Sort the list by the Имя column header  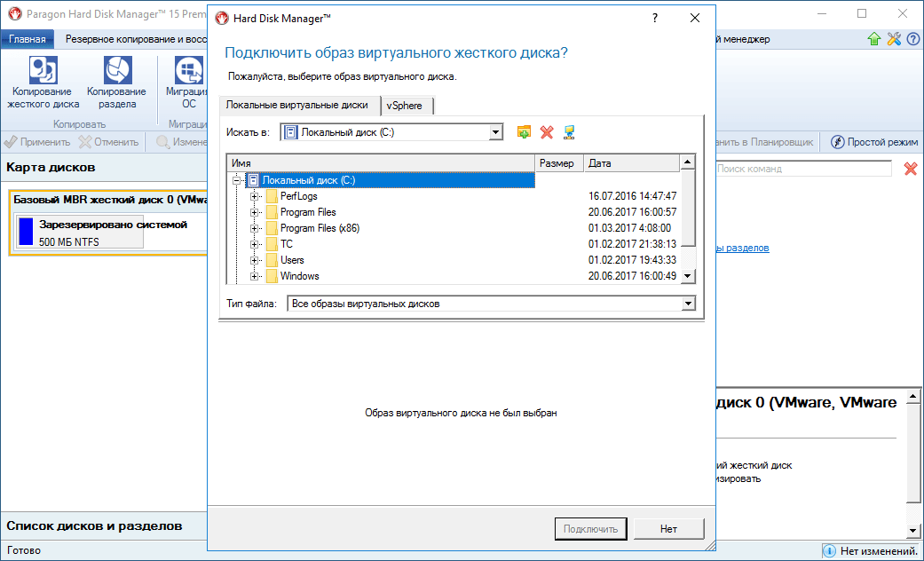(x=381, y=163)
